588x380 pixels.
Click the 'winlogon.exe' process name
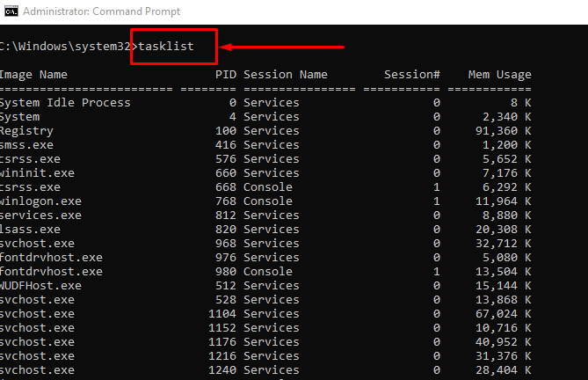coord(40,201)
